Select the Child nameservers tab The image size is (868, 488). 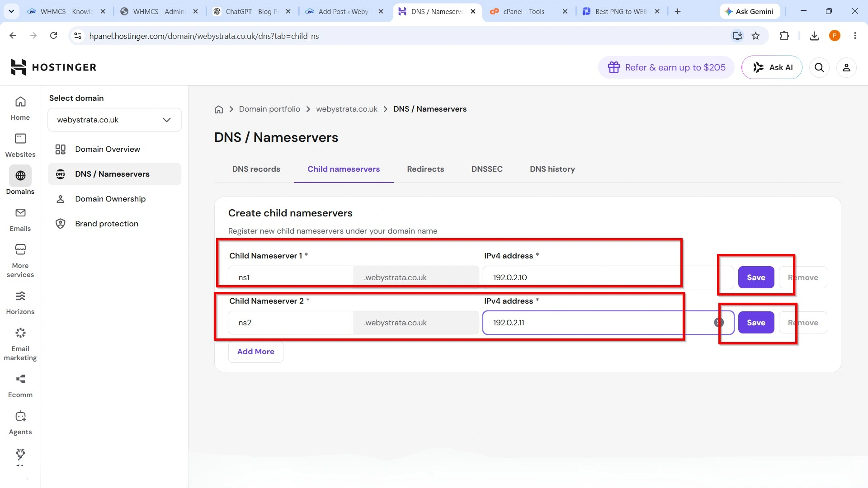(x=344, y=169)
